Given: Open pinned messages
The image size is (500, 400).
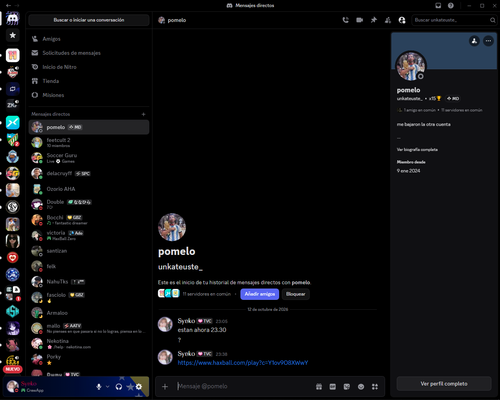Looking at the screenshot, I should tap(374, 20).
